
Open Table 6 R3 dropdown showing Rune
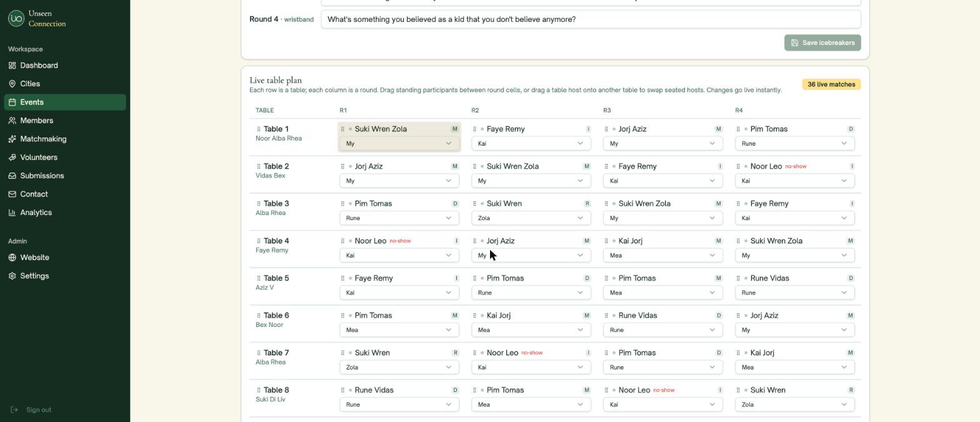point(663,330)
